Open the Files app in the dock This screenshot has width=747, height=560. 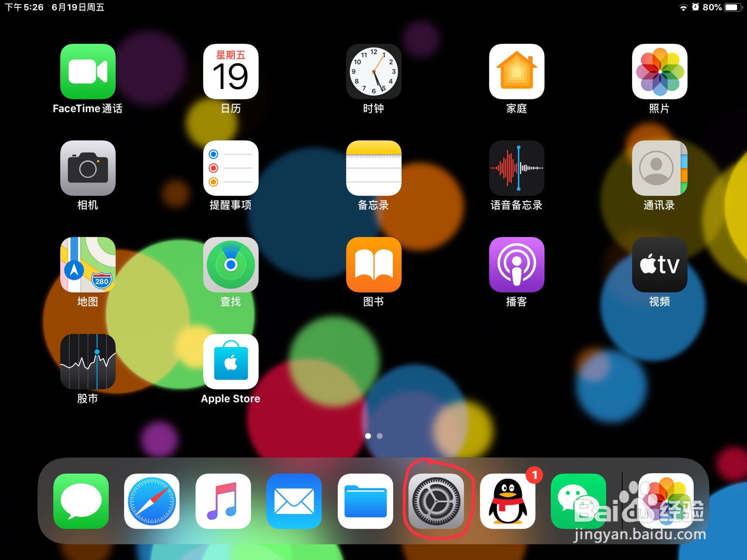pos(365,501)
